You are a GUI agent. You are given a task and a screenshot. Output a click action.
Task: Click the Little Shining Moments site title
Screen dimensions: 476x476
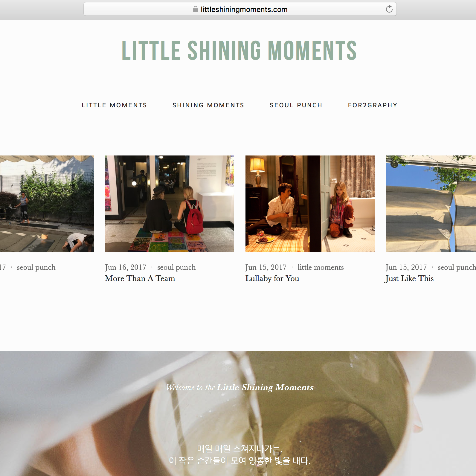(239, 51)
